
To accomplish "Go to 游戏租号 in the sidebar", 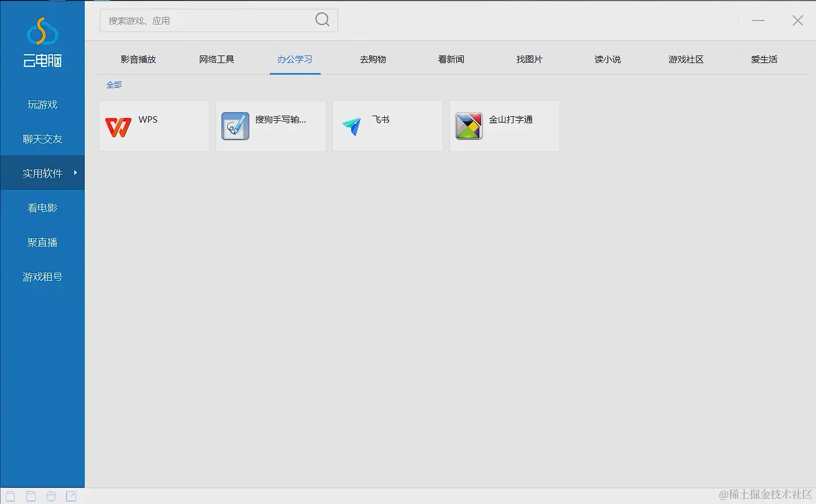I will coord(41,276).
